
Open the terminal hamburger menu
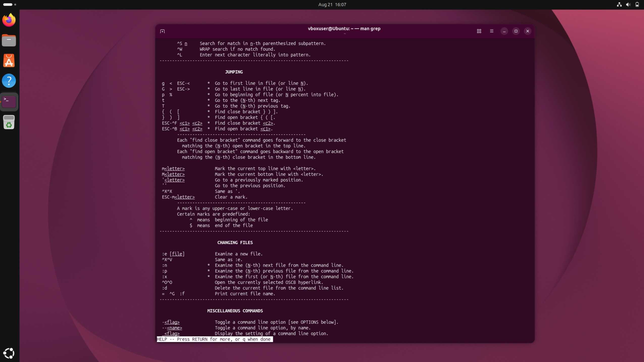pos(492,31)
